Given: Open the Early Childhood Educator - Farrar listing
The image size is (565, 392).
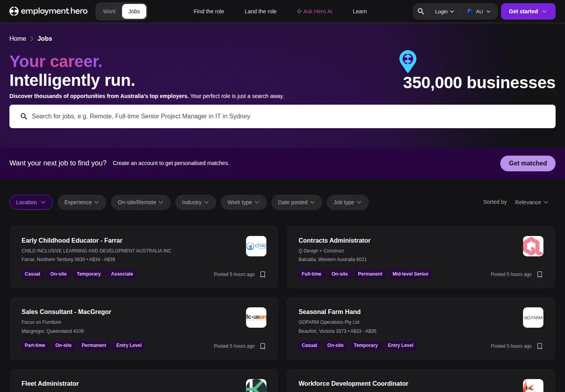Looking at the screenshot, I should click(x=72, y=241).
